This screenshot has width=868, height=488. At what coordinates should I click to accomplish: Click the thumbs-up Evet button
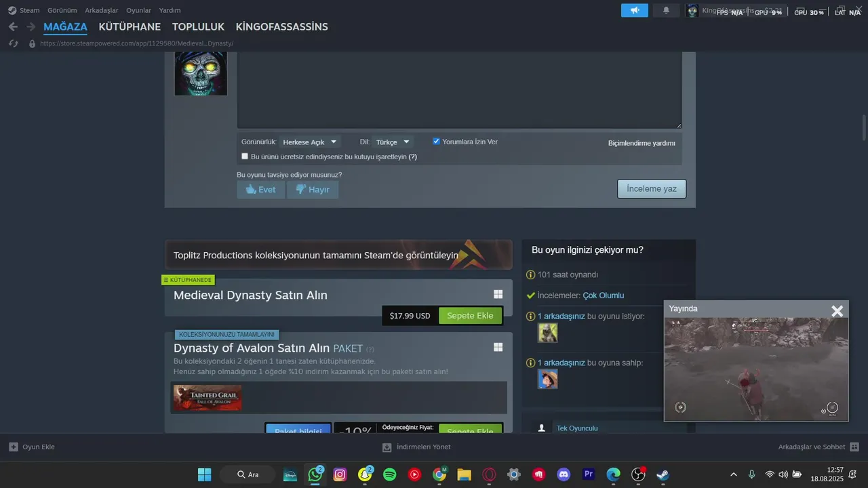point(260,190)
